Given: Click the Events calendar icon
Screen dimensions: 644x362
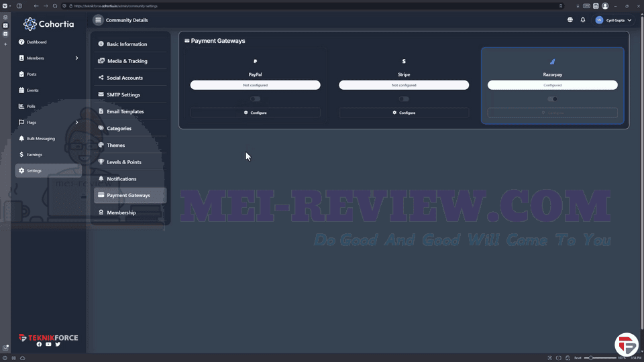Looking at the screenshot, I should 21,90.
